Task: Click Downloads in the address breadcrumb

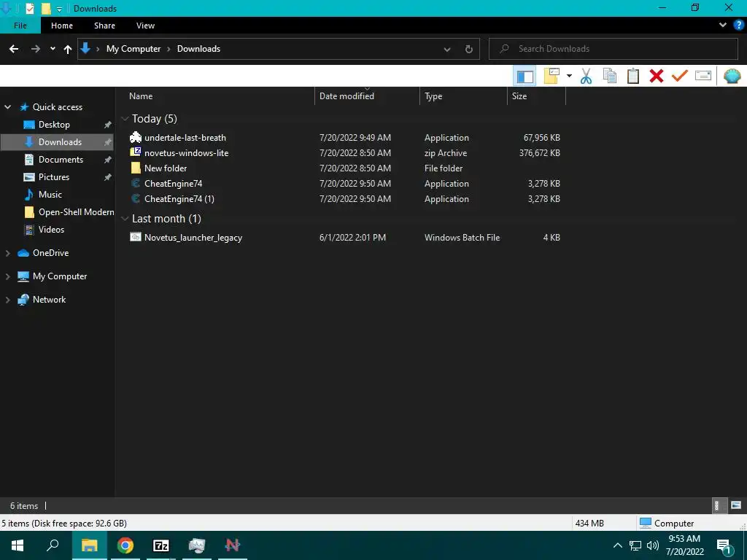Action: 198,49
